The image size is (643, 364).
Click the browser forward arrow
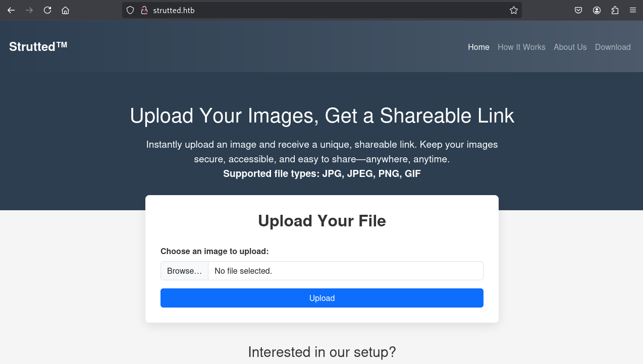[29, 10]
